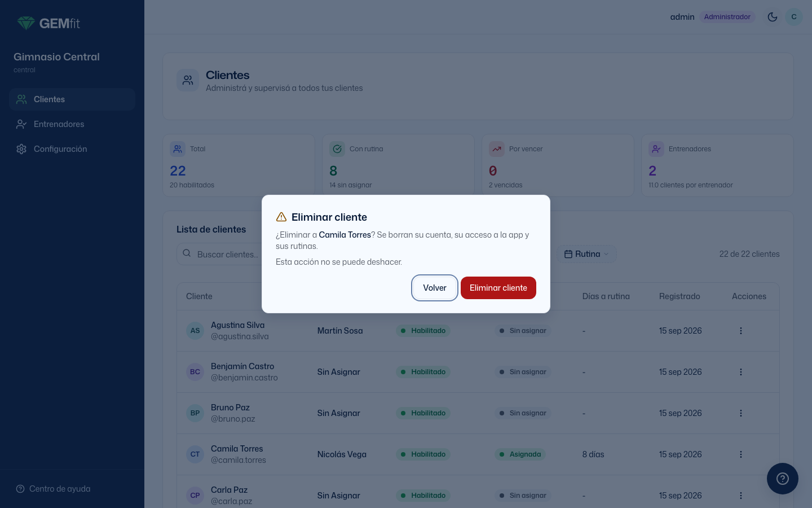Click the Registrado column header
Image resolution: width=812 pixels, height=508 pixels.
pos(679,296)
